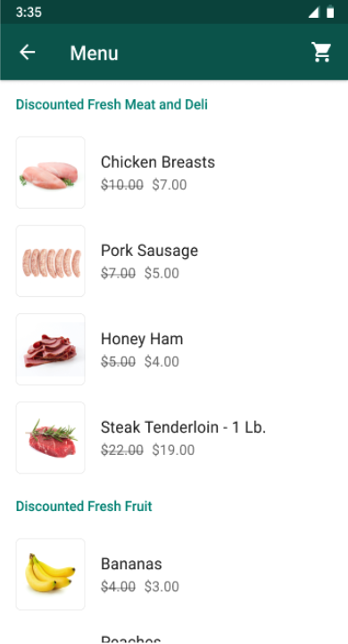Select the Bananas product image
Image resolution: width=348 pixels, height=644 pixels.
coord(51,574)
